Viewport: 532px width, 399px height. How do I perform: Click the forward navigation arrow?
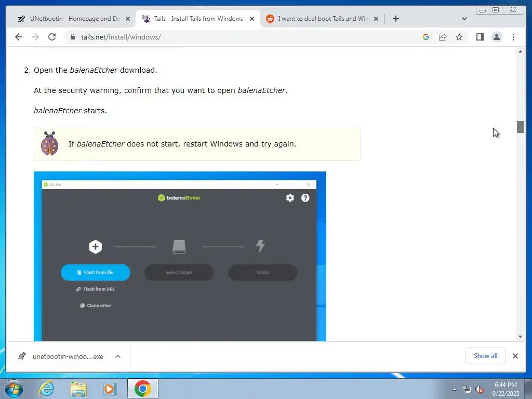(x=35, y=37)
